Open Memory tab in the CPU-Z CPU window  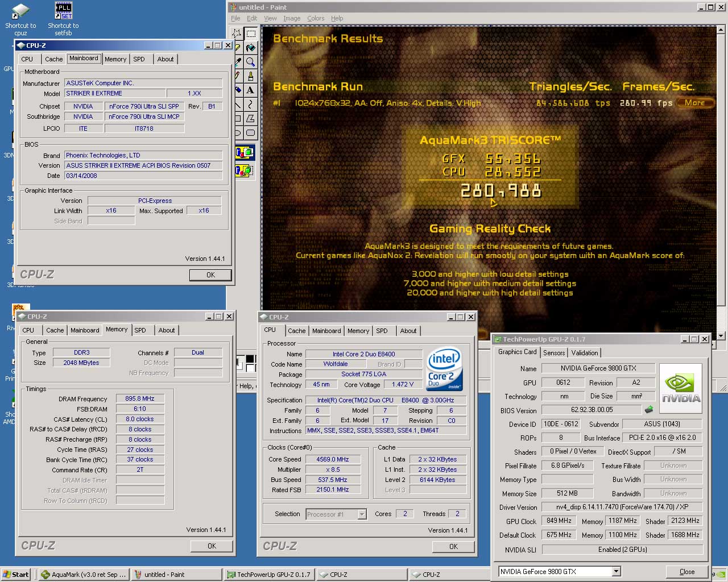pyautogui.click(x=358, y=331)
